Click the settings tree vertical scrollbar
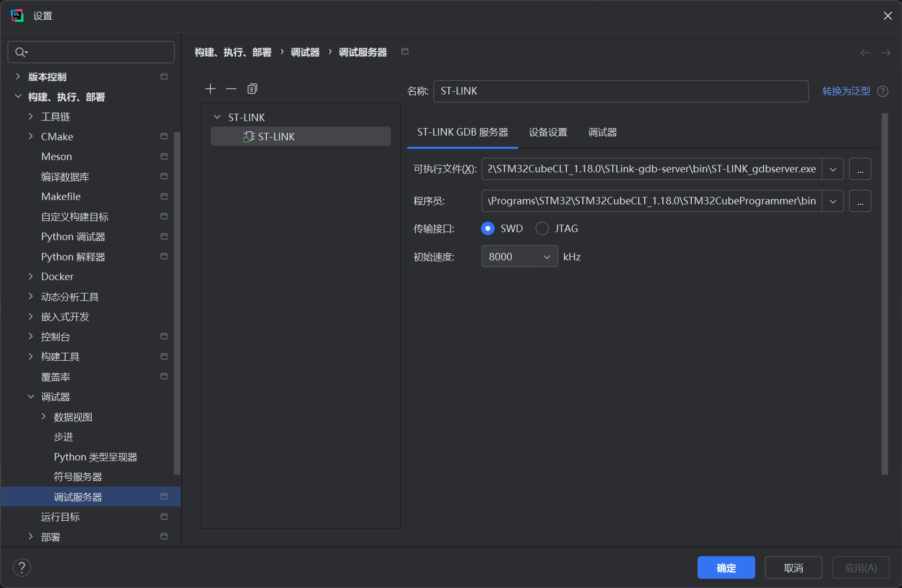 click(x=177, y=303)
